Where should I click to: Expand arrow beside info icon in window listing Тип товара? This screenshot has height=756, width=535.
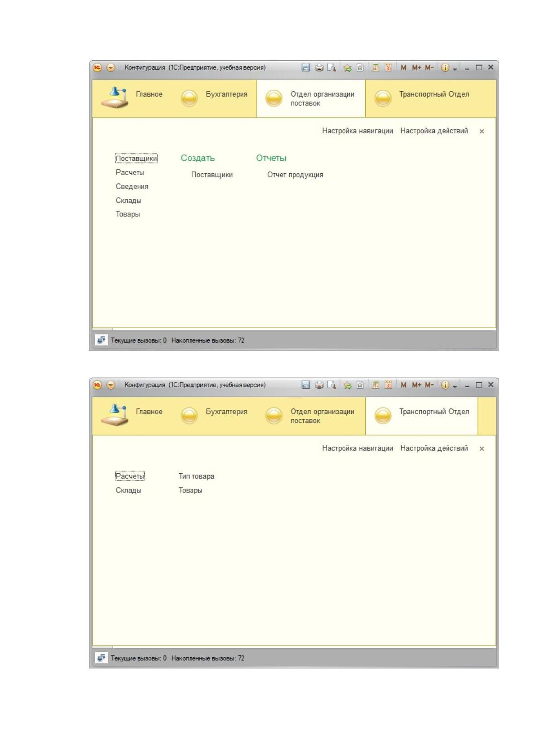(455, 386)
